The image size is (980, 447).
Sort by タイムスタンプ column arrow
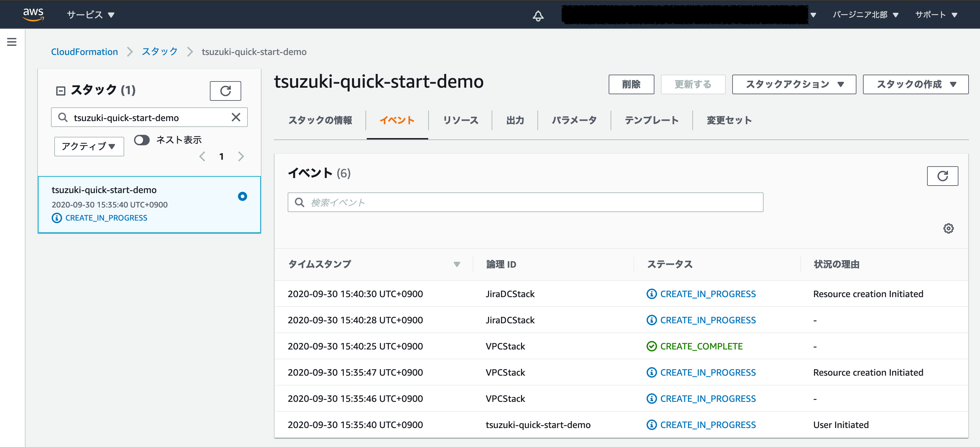click(457, 264)
